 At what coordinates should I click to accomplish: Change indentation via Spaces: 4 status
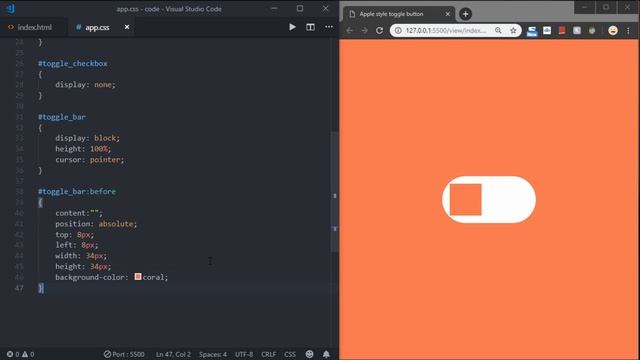click(213, 354)
